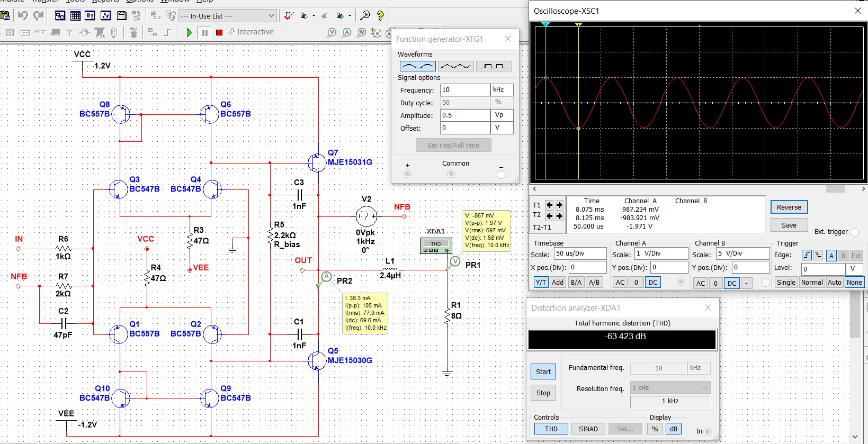Open the Postprocessor calculator icon

tap(122, 16)
